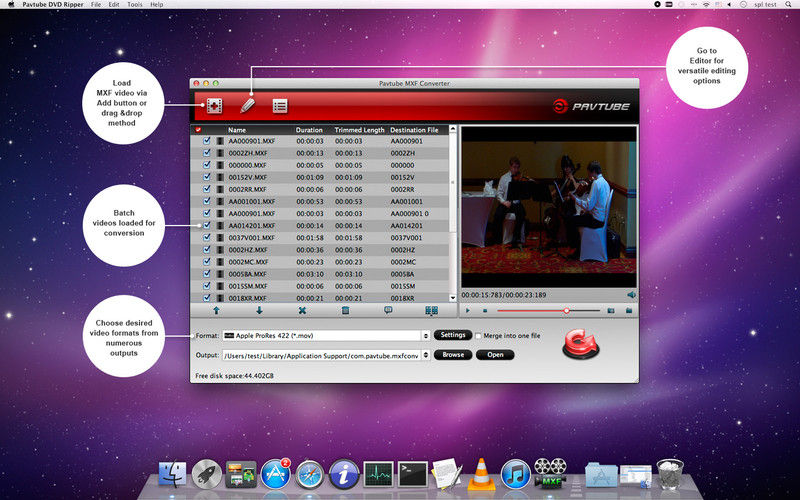Click the trash clear-list icon
Image resolution: width=800 pixels, height=500 pixels.
click(x=345, y=310)
